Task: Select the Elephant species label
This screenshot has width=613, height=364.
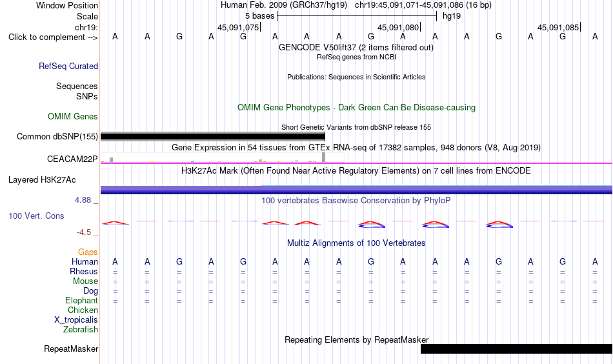Action: coord(82,300)
